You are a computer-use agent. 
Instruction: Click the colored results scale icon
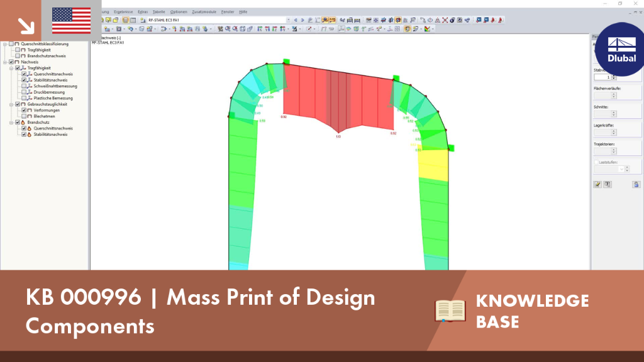(x=428, y=29)
